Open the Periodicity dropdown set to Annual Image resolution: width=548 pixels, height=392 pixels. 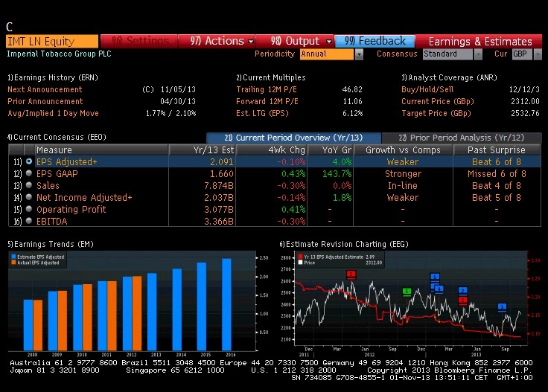pyautogui.click(x=331, y=54)
